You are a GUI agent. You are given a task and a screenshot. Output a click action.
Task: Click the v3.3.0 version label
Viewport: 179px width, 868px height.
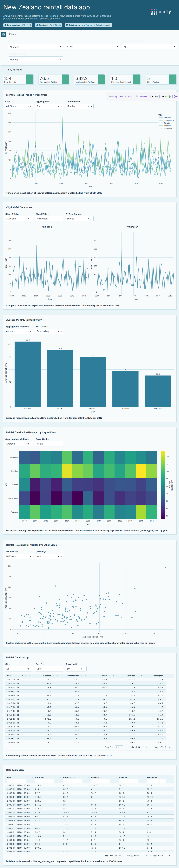pyautogui.click(x=155, y=96)
